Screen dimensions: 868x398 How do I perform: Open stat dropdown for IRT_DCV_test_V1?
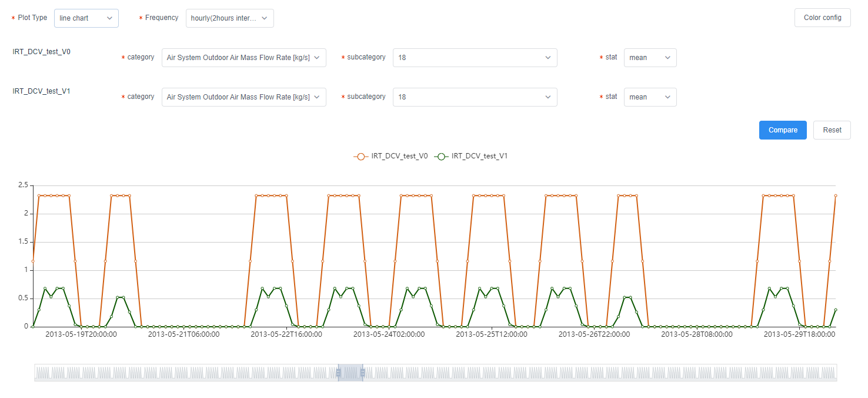pyautogui.click(x=650, y=97)
